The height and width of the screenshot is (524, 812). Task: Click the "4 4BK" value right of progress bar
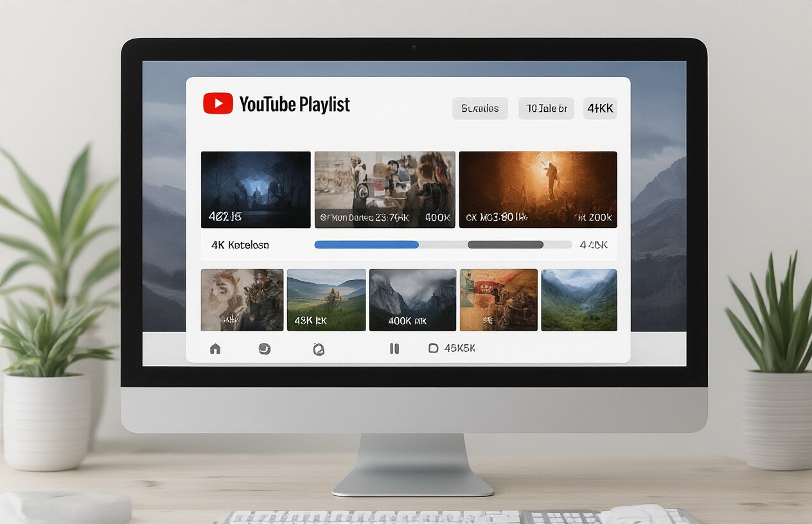pyautogui.click(x=594, y=245)
